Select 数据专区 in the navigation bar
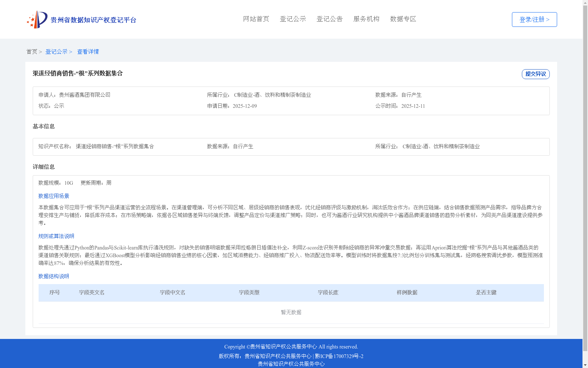The width and height of the screenshot is (588, 368). (403, 19)
